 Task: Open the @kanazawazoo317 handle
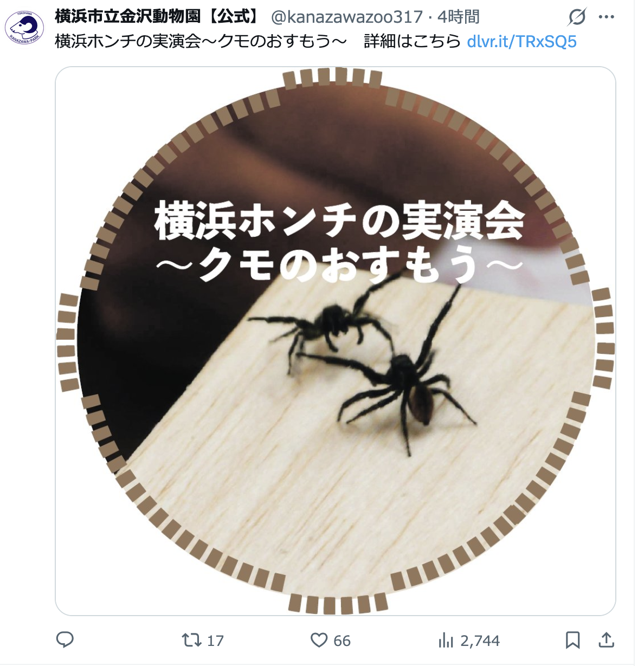tap(346, 17)
